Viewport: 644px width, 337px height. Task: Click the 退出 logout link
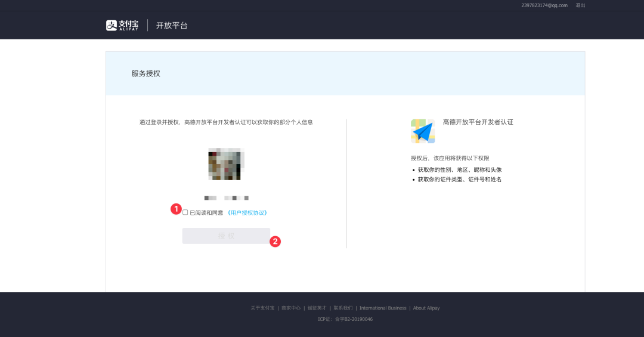click(x=580, y=5)
